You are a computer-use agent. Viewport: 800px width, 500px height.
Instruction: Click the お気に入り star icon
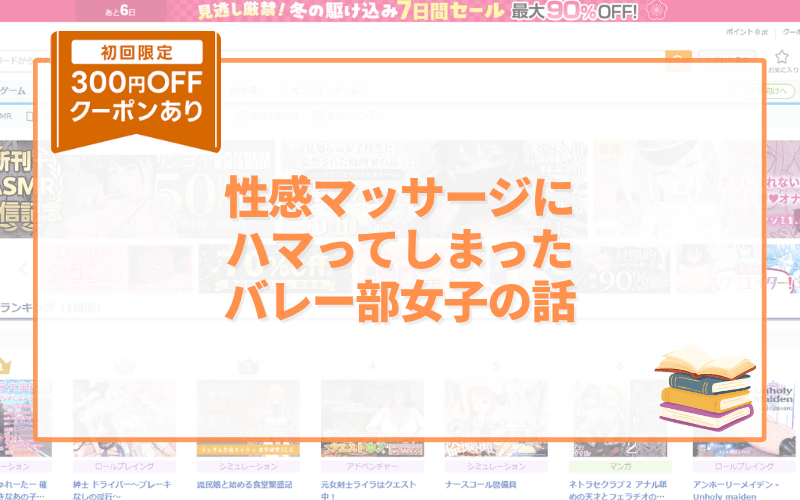(782, 57)
